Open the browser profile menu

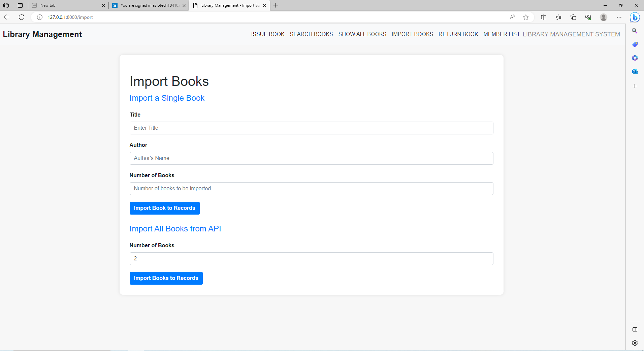(x=603, y=17)
